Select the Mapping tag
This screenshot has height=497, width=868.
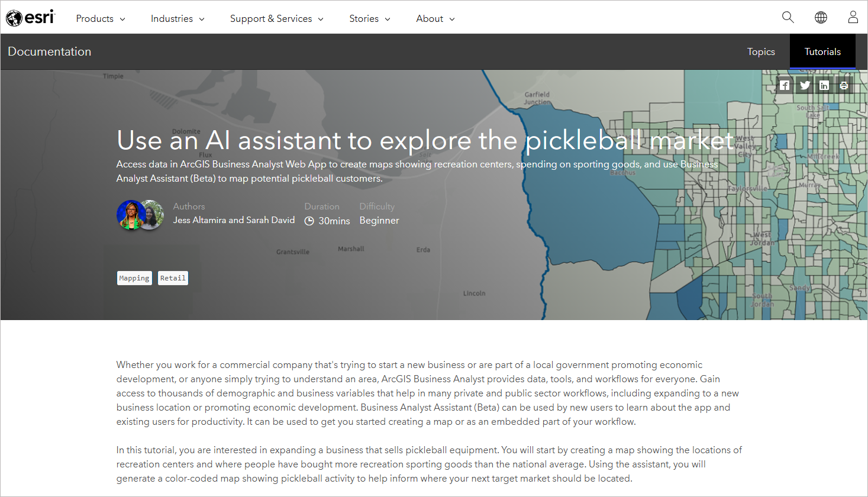click(x=134, y=278)
